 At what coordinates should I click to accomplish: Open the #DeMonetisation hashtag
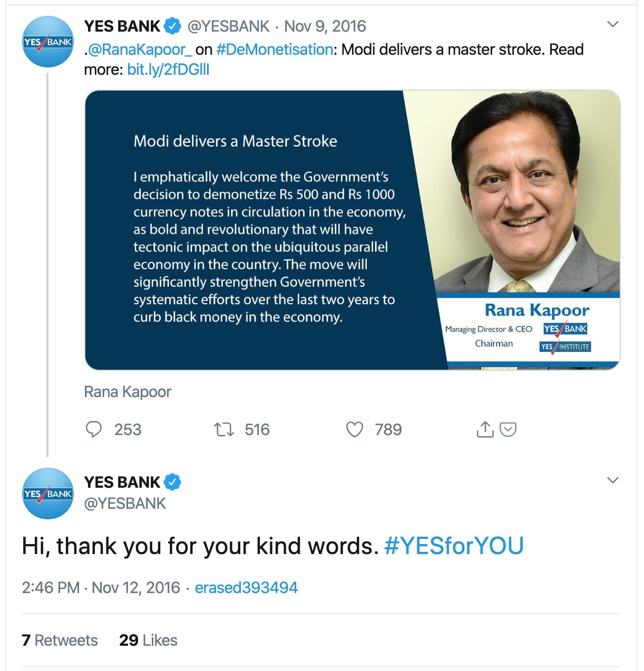pos(275,50)
